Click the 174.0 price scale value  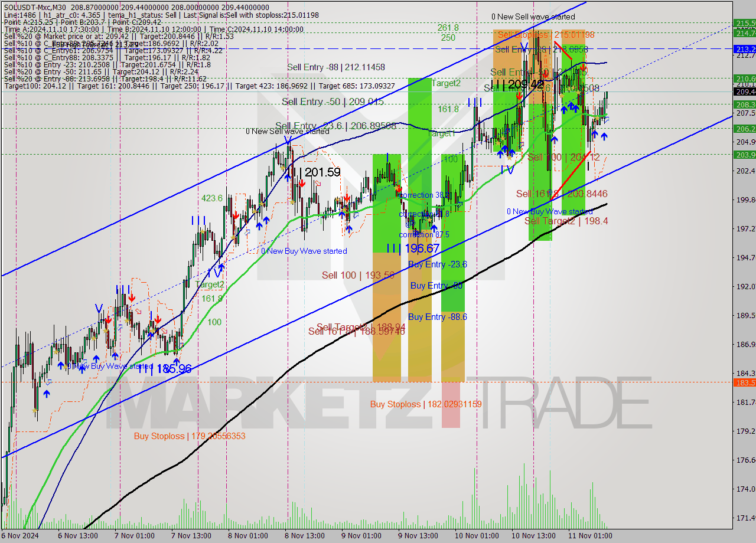click(x=745, y=489)
